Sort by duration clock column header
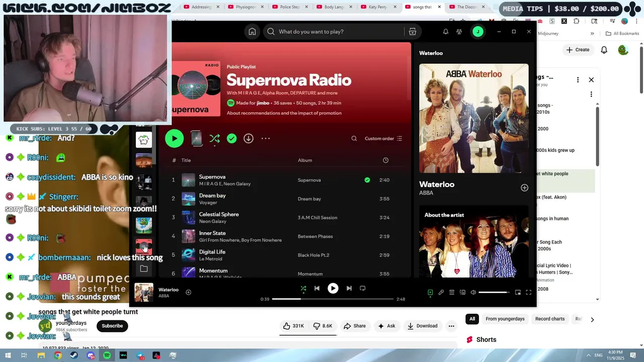This screenshot has height=362, width=644. click(385, 160)
